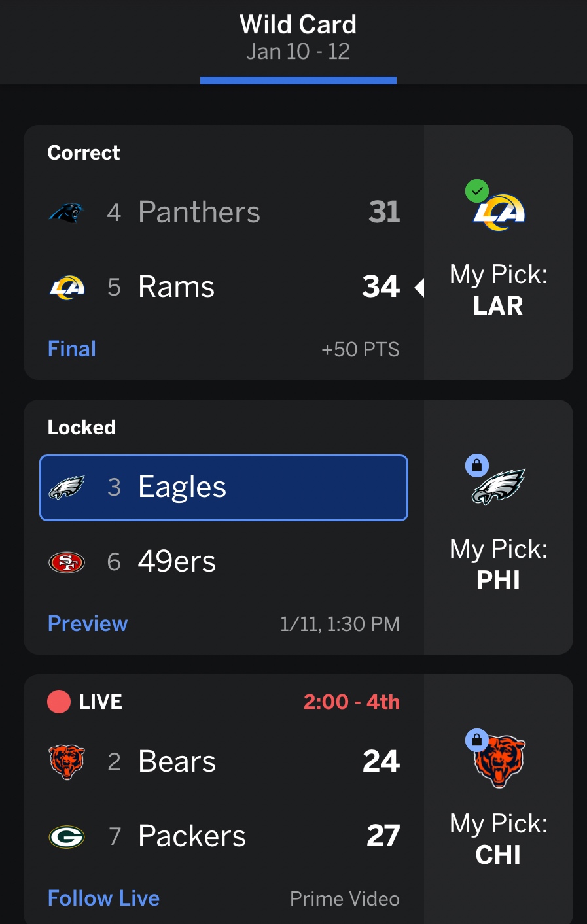Click the 49ers team logo
The width and height of the screenshot is (587, 924).
(x=67, y=562)
